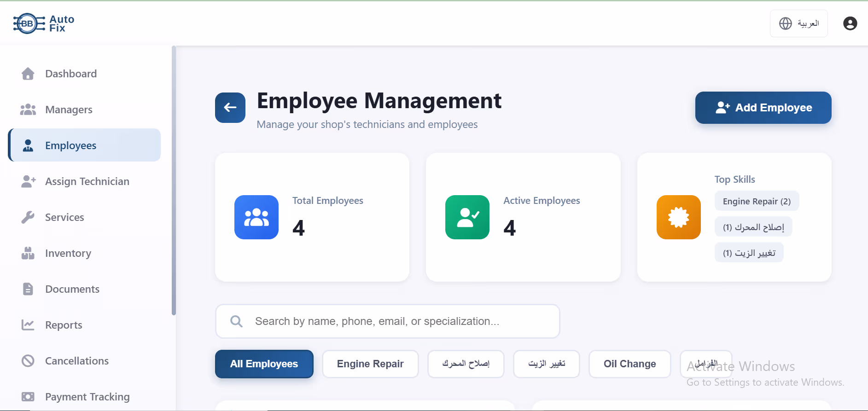Open the Payment Tracking page

click(84, 397)
